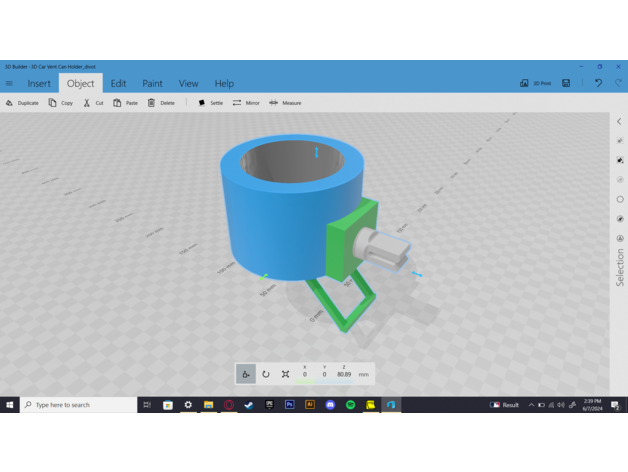Switch to the Insert tab

click(39, 84)
